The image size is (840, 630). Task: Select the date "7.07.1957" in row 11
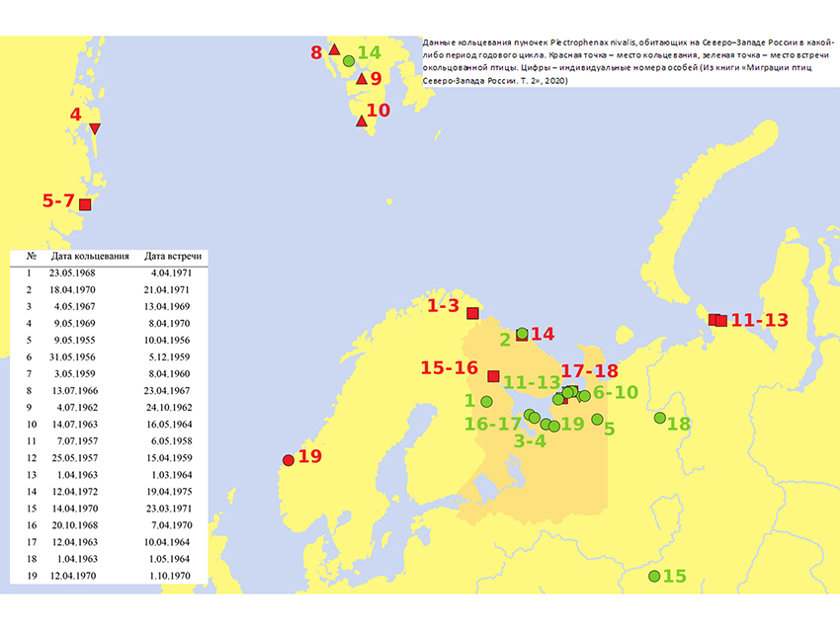point(78,441)
